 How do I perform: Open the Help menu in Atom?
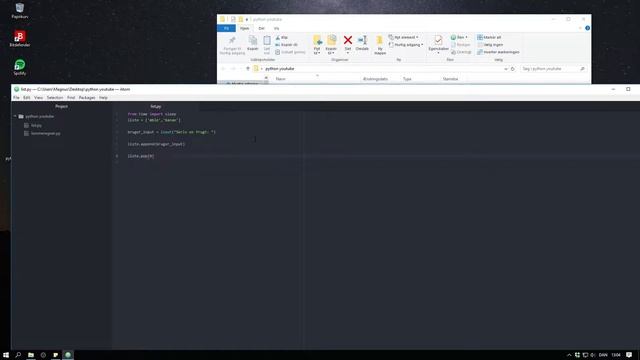(x=103, y=98)
